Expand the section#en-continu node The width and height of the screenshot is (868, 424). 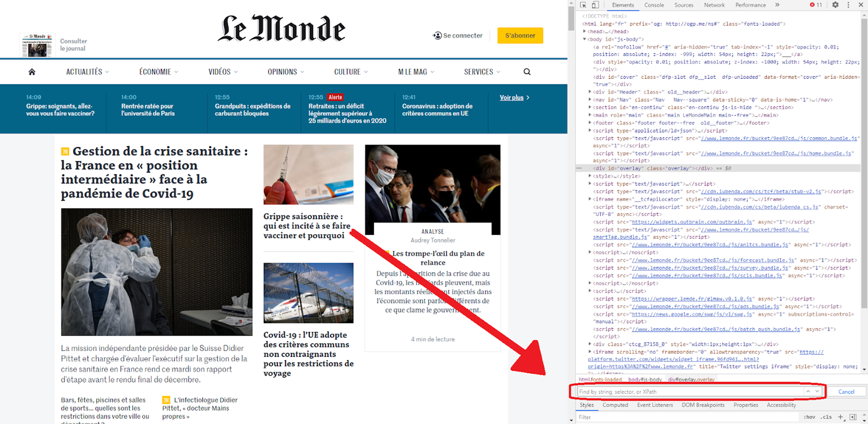point(590,107)
